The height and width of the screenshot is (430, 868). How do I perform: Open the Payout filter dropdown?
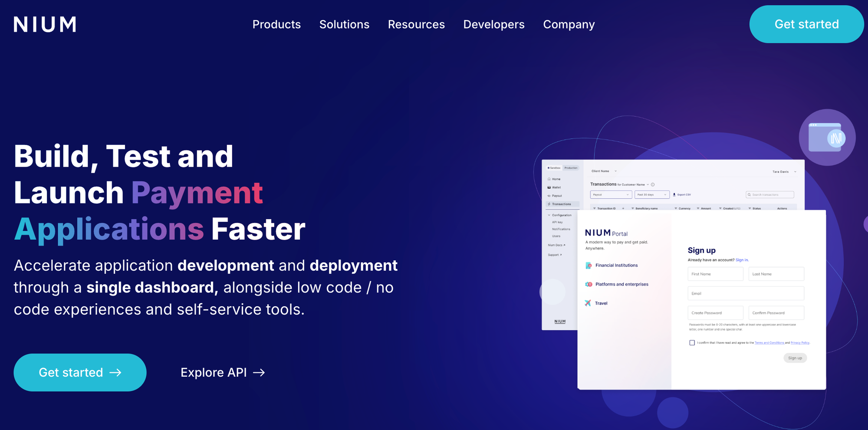click(x=611, y=194)
